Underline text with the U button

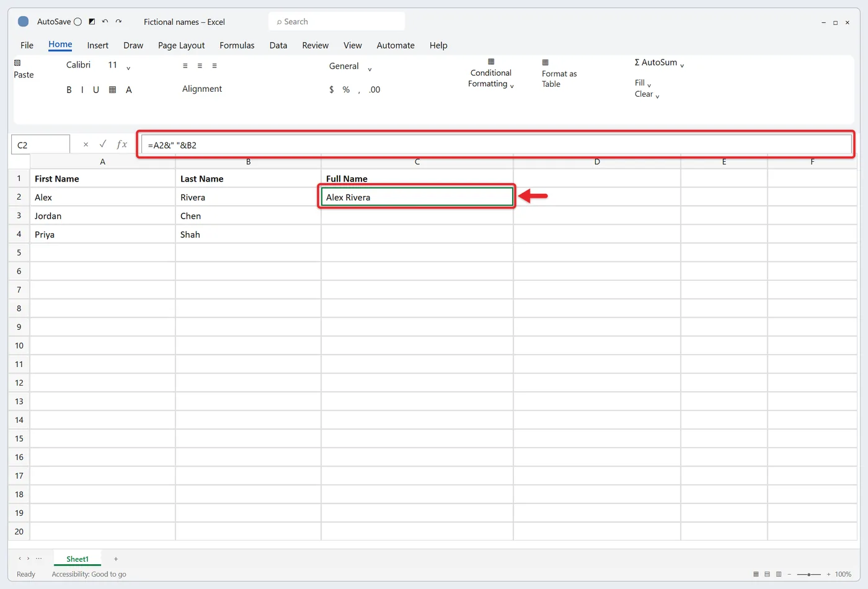[96, 90]
